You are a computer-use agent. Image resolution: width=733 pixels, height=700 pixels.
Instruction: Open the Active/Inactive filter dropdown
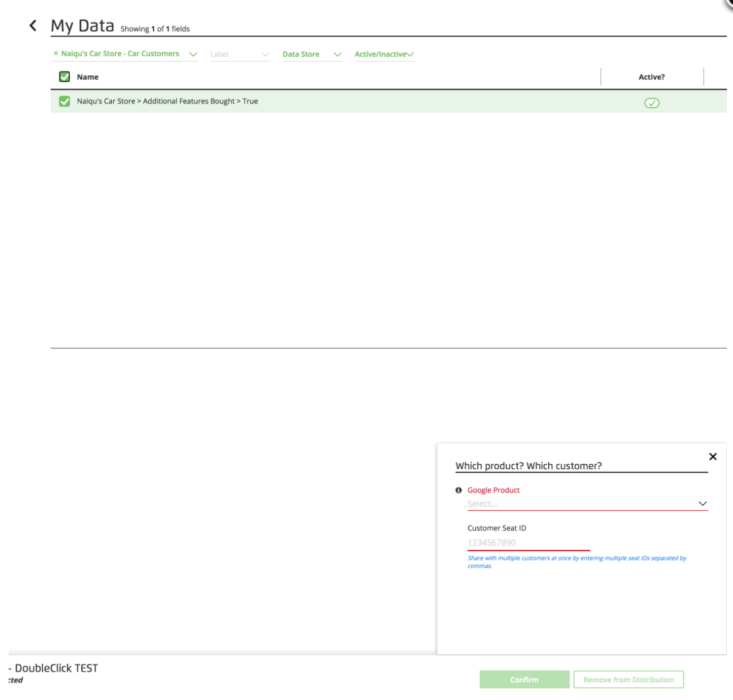click(x=384, y=54)
